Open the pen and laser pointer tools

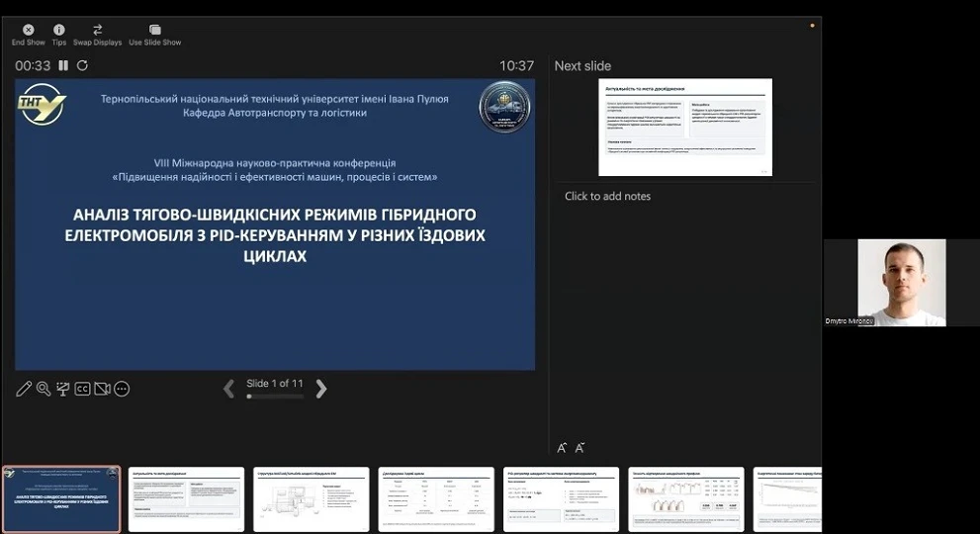pyautogui.click(x=24, y=389)
